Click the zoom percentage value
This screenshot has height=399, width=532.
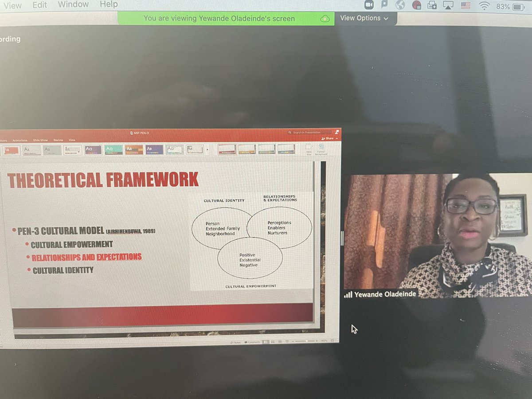[324, 340]
